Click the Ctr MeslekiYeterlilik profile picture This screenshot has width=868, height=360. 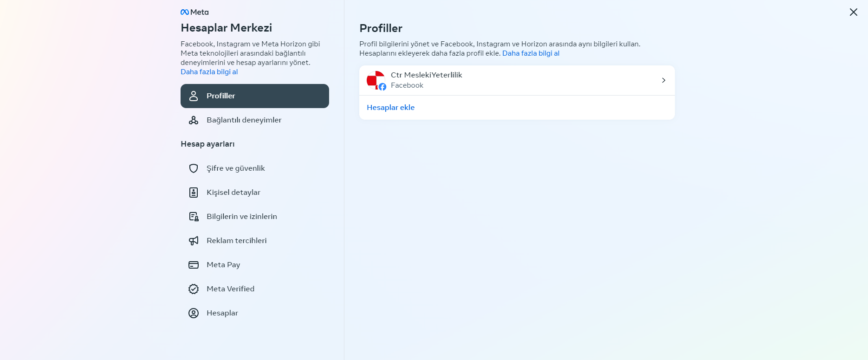tap(376, 80)
